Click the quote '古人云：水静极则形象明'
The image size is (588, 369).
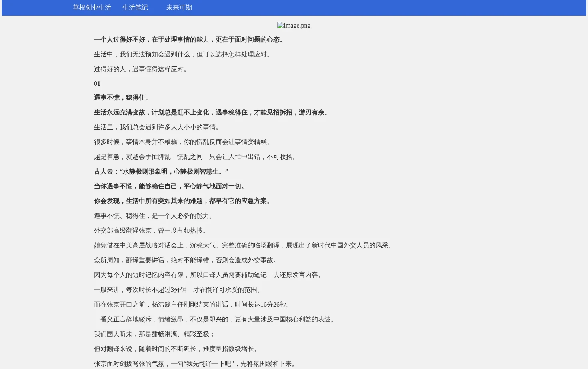click(161, 172)
